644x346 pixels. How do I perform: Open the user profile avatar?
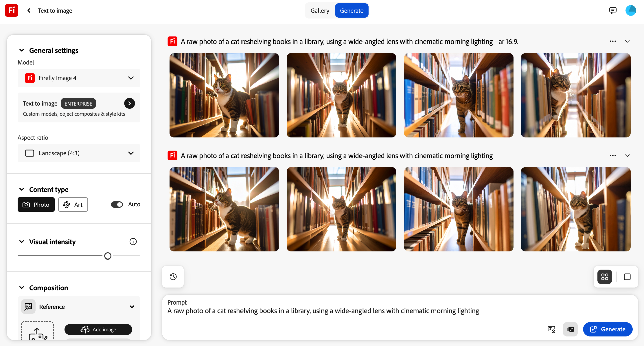tap(631, 10)
